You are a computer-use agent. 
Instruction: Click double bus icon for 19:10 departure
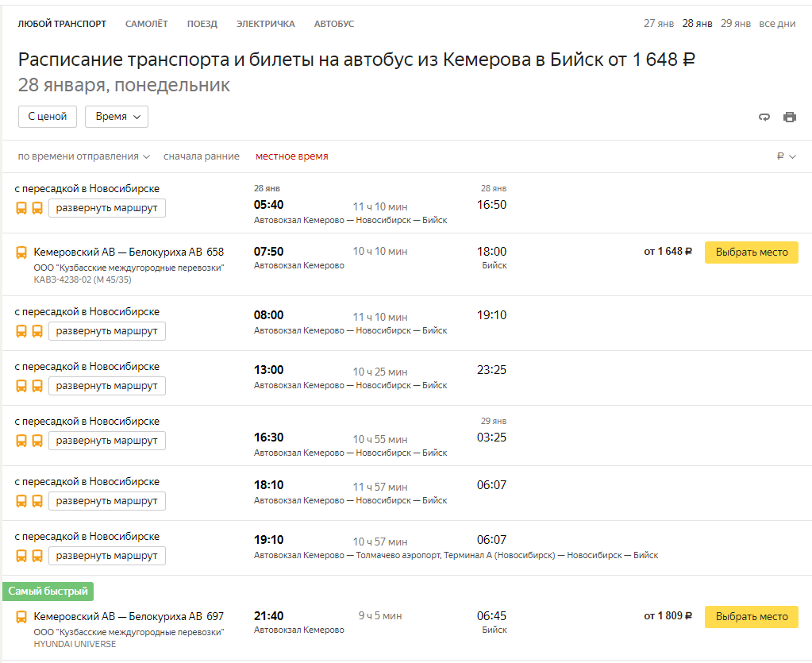29,556
